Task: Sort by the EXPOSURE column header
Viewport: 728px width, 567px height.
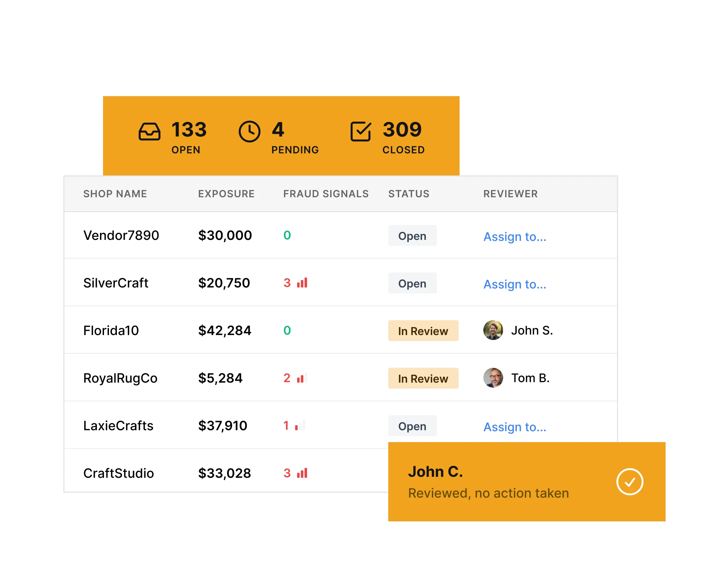Action: point(226,194)
